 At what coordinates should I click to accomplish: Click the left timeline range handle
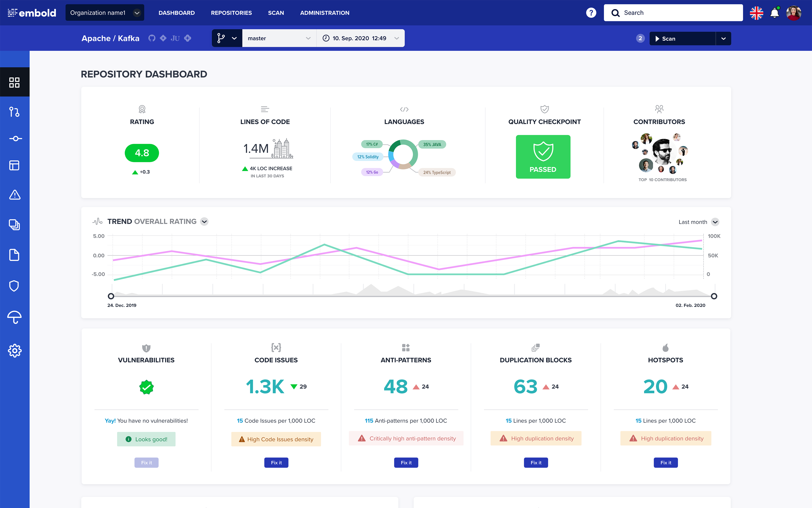pos(111,296)
